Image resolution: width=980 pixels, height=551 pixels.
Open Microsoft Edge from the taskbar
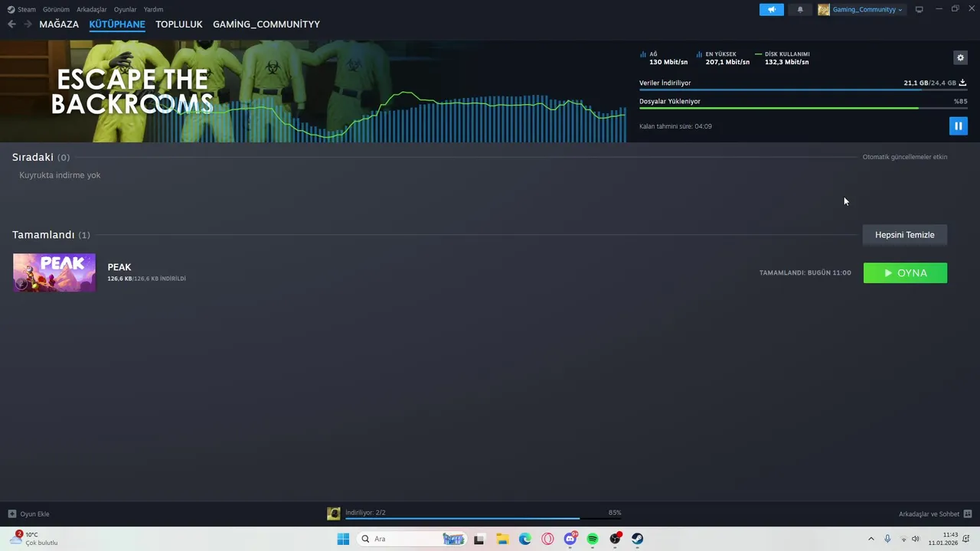(x=525, y=539)
